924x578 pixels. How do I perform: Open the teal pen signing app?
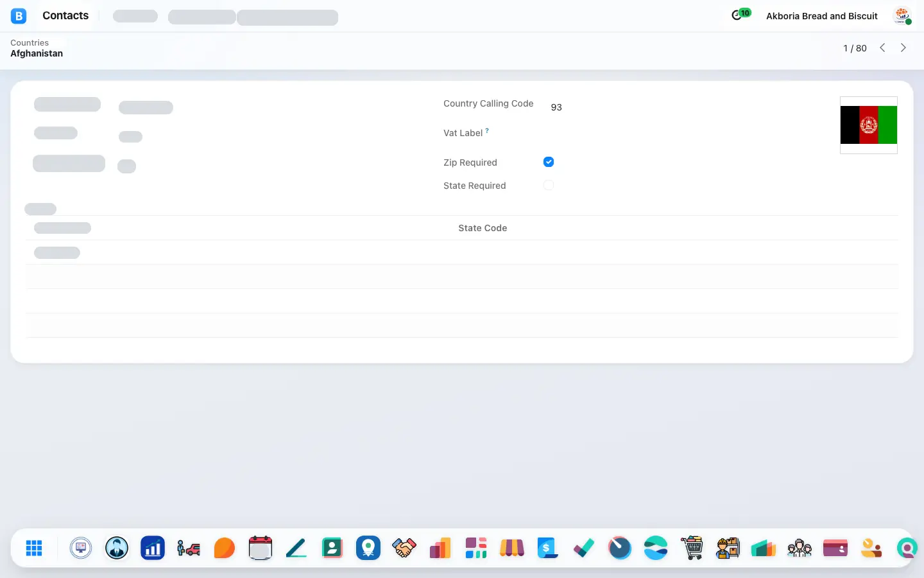(296, 548)
